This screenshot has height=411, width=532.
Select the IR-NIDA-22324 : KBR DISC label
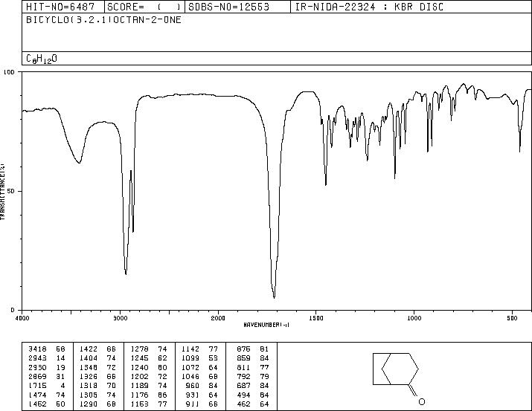(369, 7)
